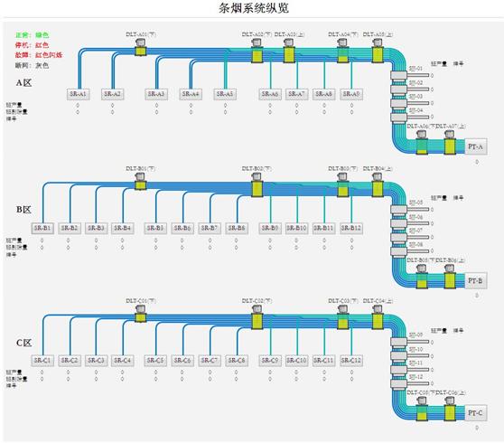The width and height of the screenshot is (504, 443).
Task: Click the SR-B12 sorter box
Action: point(351,228)
